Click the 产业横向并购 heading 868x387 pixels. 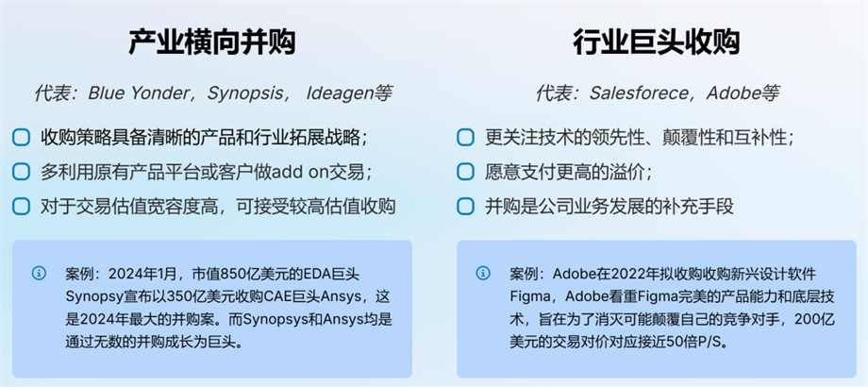coord(212,42)
